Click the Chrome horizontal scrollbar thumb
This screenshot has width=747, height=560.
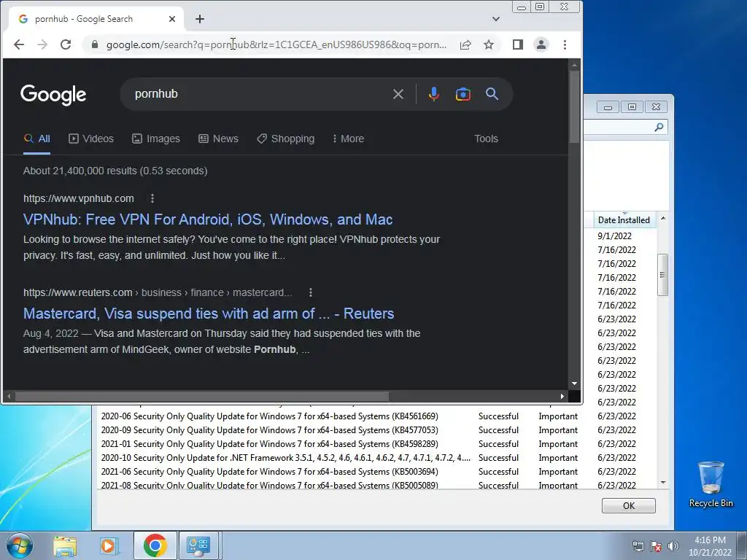[x=202, y=396]
